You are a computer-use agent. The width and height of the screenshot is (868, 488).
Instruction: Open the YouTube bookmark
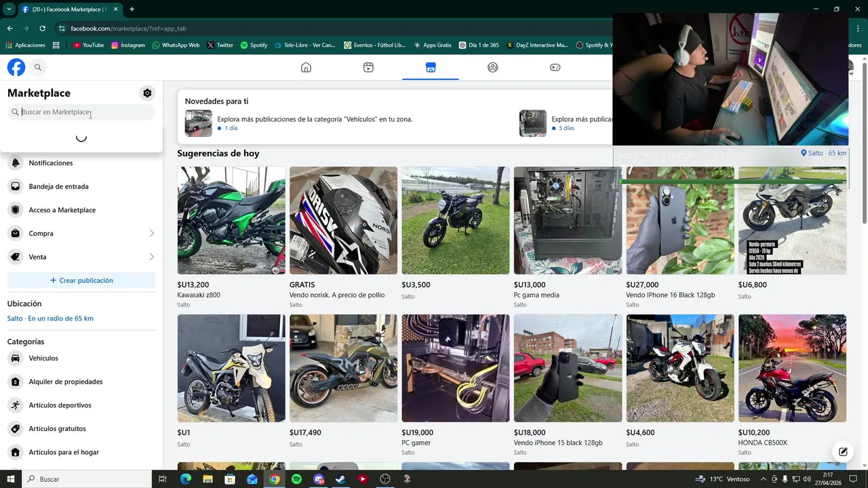tap(89, 45)
